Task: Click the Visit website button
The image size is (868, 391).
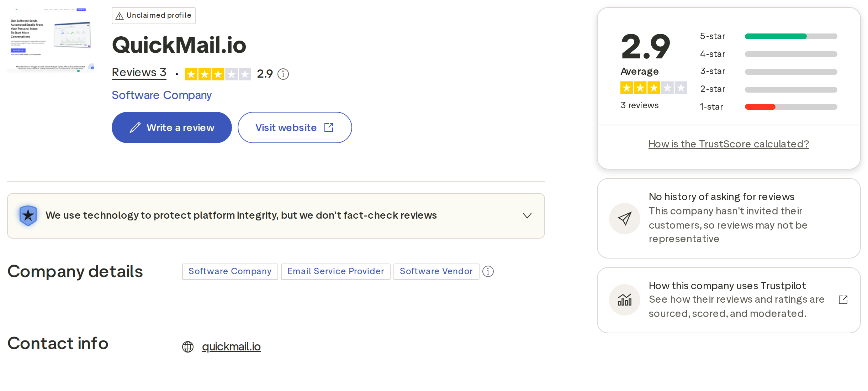Action: point(295,127)
